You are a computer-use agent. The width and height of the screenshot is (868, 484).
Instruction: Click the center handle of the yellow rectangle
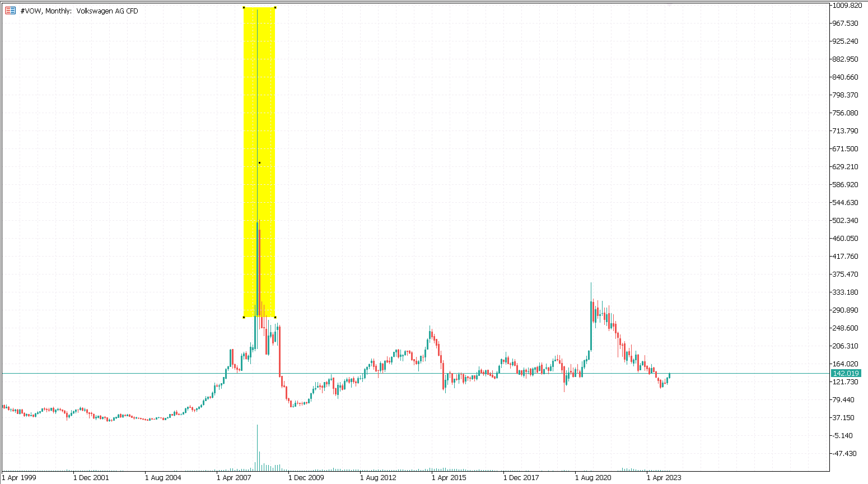[x=259, y=163]
